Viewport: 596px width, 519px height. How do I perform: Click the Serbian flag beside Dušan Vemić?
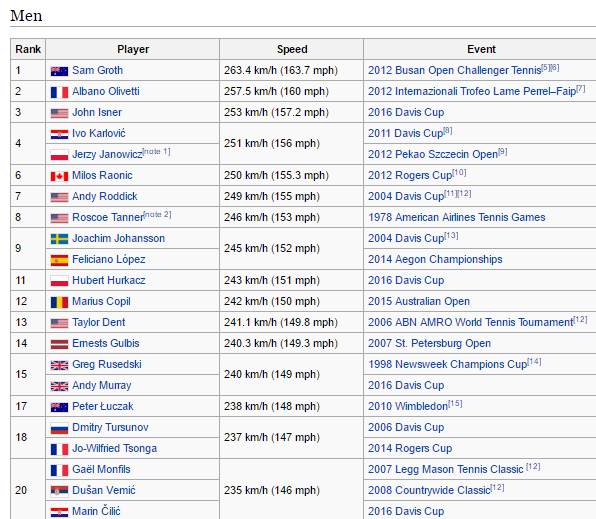[x=59, y=491]
